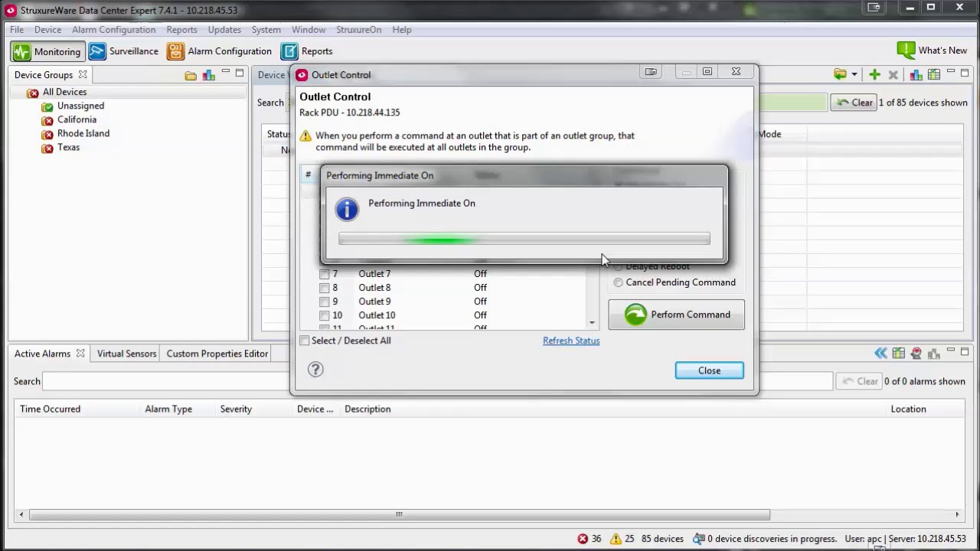980x551 pixels.
Task: Check the Outlet 7 checkbox
Action: coord(325,274)
